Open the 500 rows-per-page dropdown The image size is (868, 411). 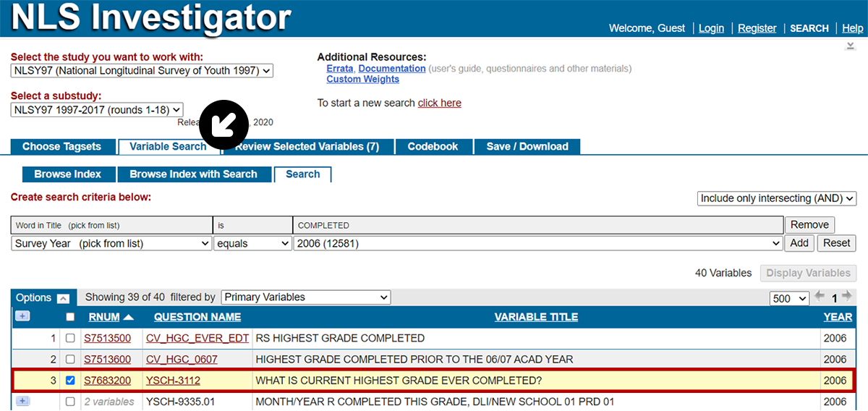[x=790, y=298]
